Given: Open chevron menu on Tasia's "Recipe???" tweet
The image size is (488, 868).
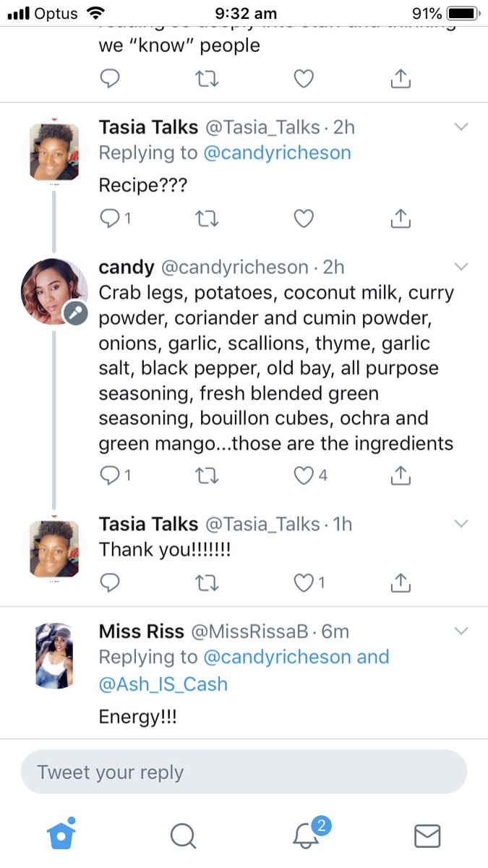Looking at the screenshot, I should coord(461,127).
